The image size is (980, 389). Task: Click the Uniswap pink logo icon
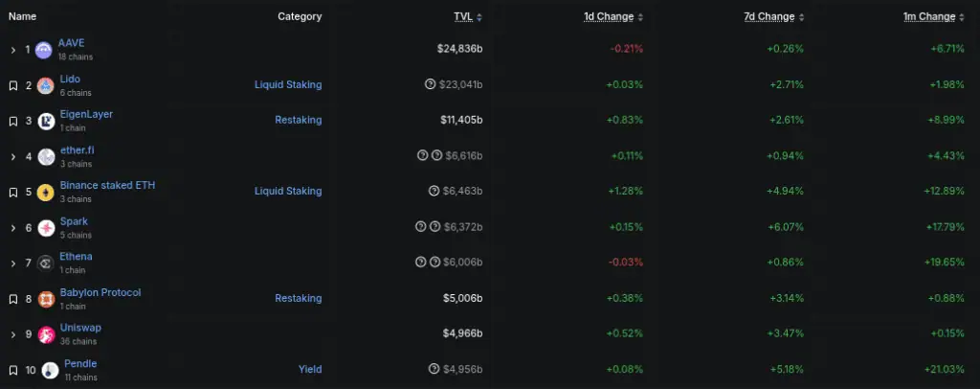46,334
